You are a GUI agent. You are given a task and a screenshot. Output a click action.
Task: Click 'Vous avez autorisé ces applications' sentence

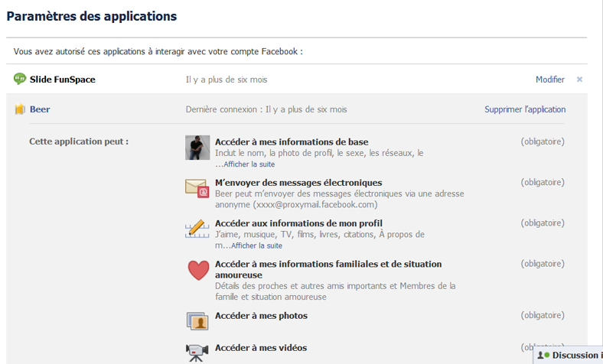pyautogui.click(x=158, y=51)
